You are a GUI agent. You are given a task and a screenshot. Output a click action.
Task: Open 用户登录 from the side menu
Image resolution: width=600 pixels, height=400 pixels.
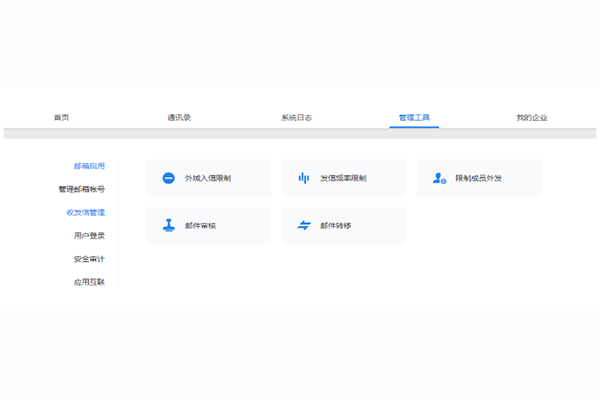pyautogui.click(x=89, y=235)
